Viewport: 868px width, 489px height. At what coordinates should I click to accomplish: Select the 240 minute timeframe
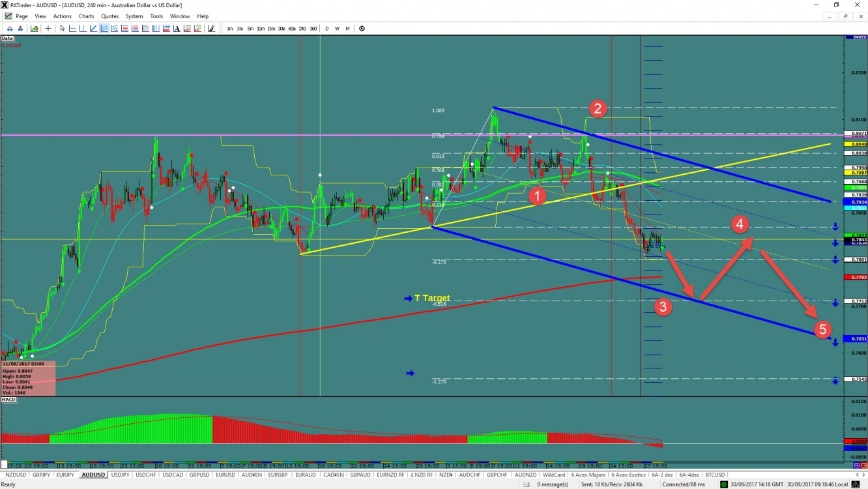coord(302,28)
